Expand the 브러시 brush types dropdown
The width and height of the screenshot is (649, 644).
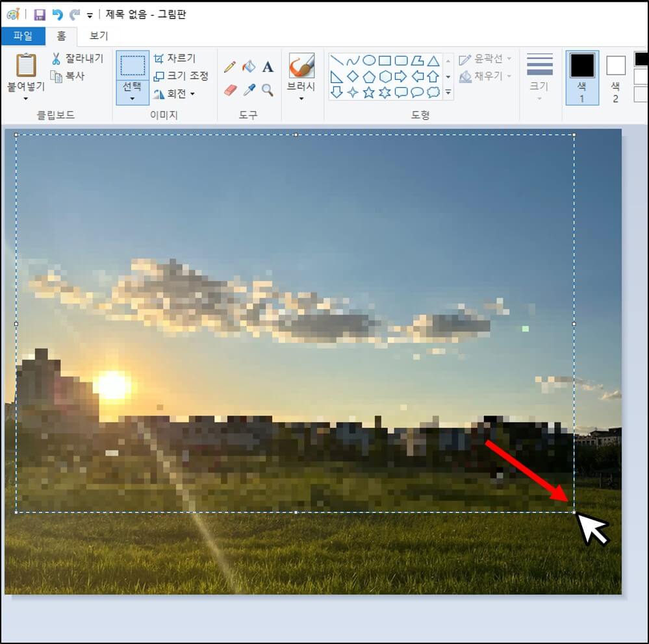[301, 99]
